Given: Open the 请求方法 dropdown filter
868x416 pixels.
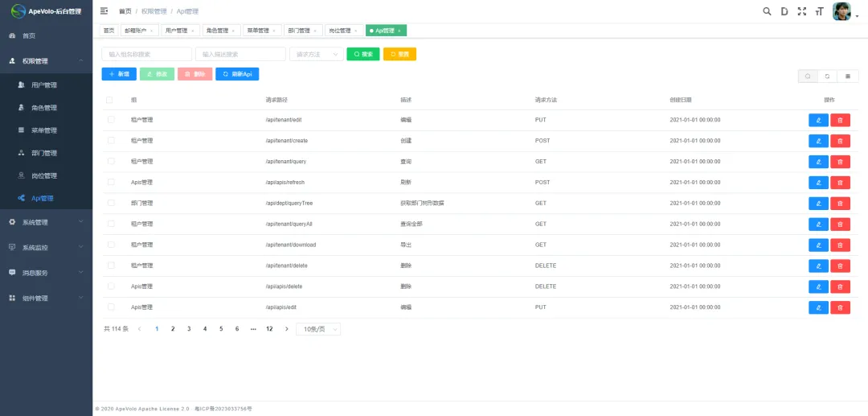Looking at the screenshot, I should coord(315,54).
